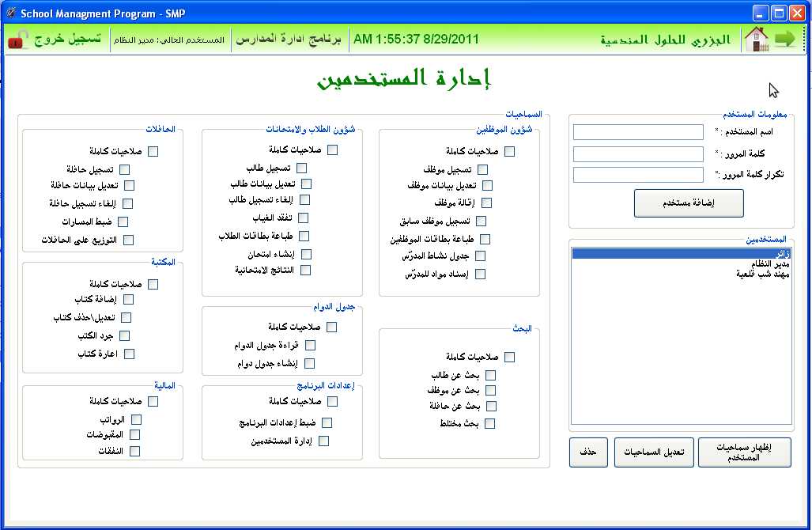Viewport: 812px width, 530px height.
Task: Minimize the School Management Program window
Action: 761,13
